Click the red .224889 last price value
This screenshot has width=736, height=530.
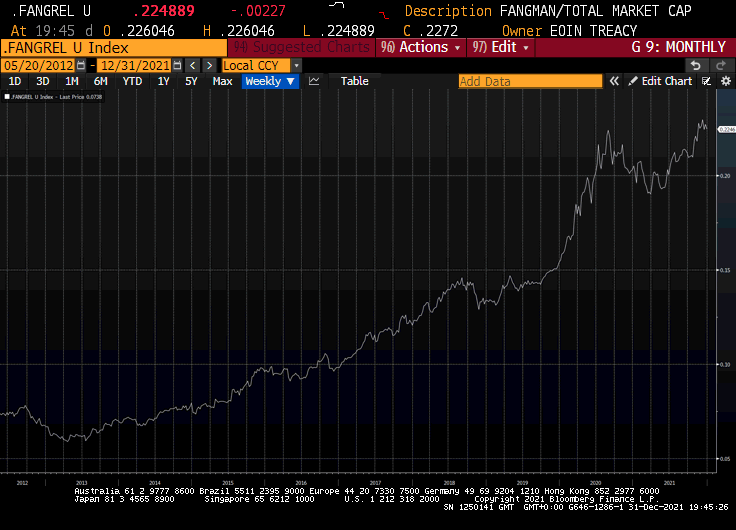pos(164,11)
